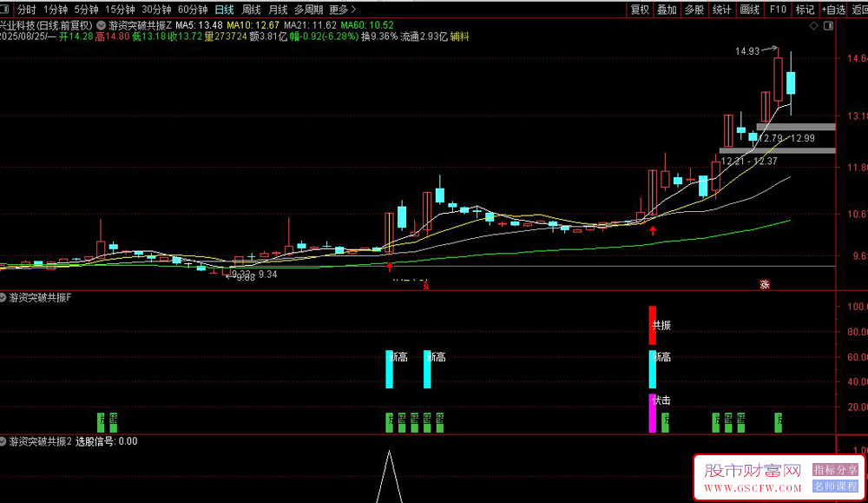Open the 复权 adjustment option

640,10
